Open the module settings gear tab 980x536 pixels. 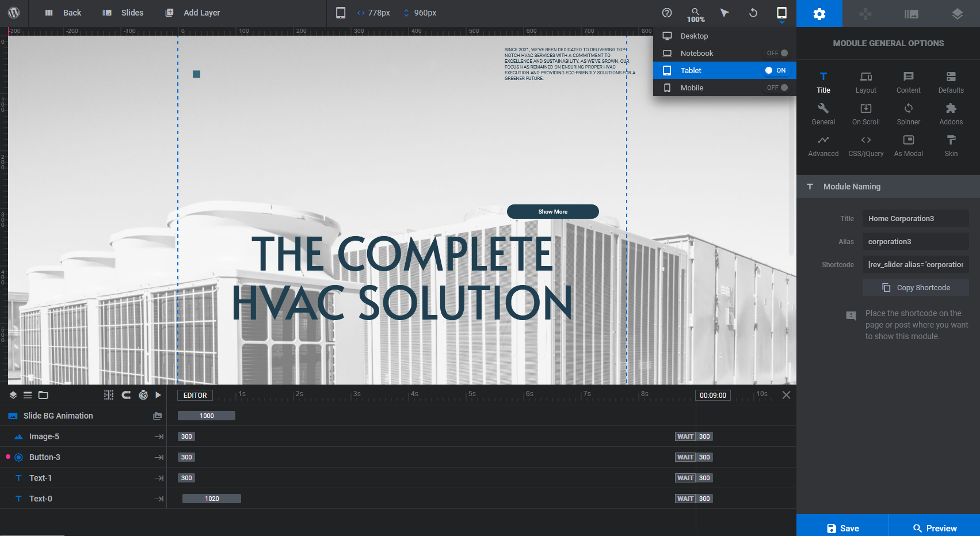tap(819, 14)
